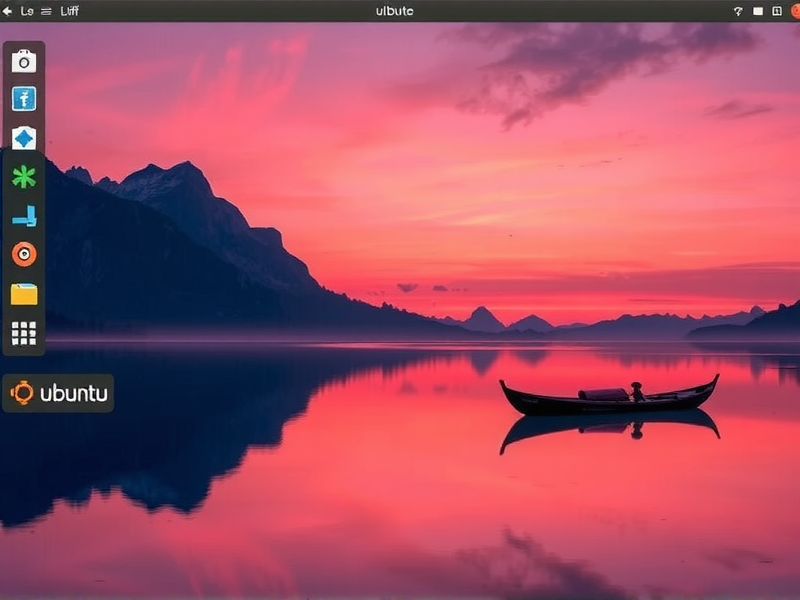Viewport: 800px width, 600px height.
Task: Open the yellow Files folder icon
Action: tap(24, 294)
